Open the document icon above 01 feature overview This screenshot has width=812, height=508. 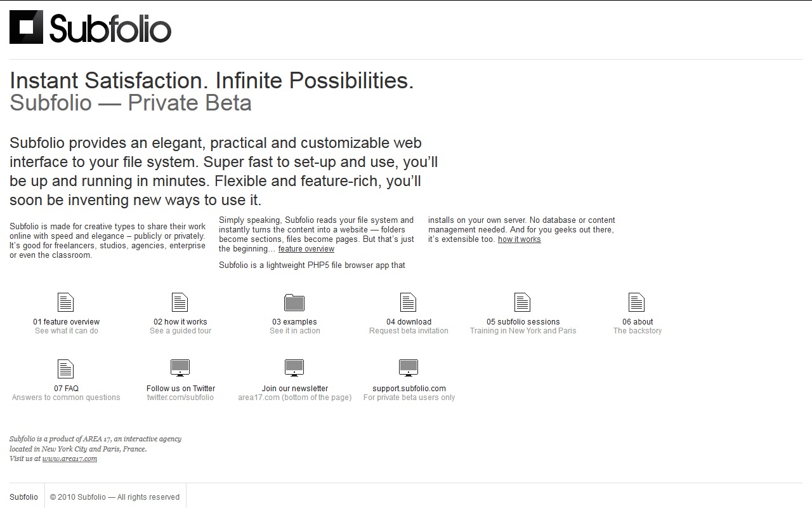65,302
